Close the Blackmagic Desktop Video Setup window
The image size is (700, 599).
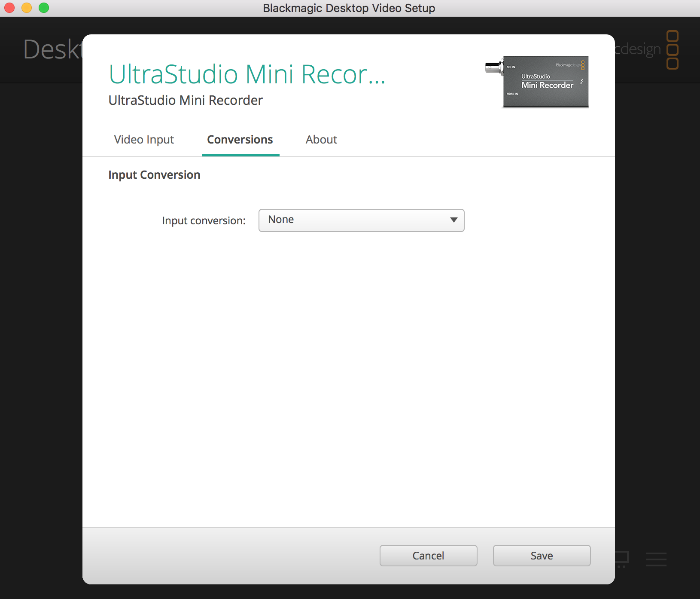[x=9, y=8]
